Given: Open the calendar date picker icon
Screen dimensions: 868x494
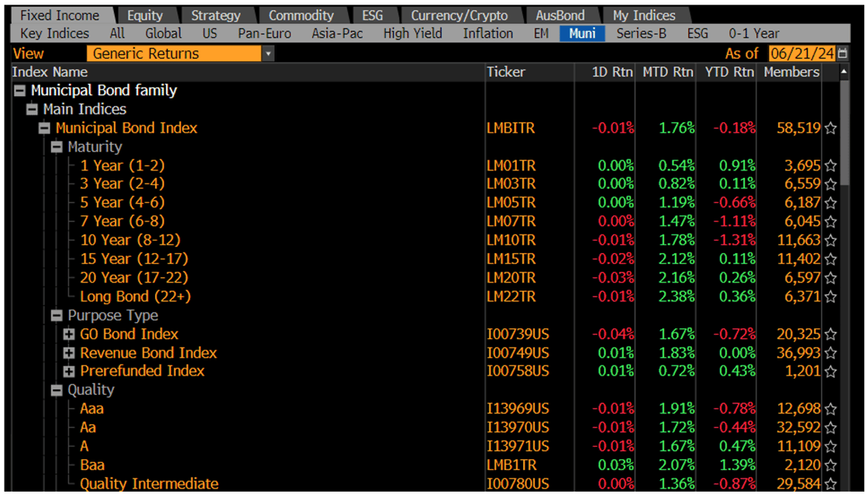Looking at the screenshot, I should click(x=841, y=53).
